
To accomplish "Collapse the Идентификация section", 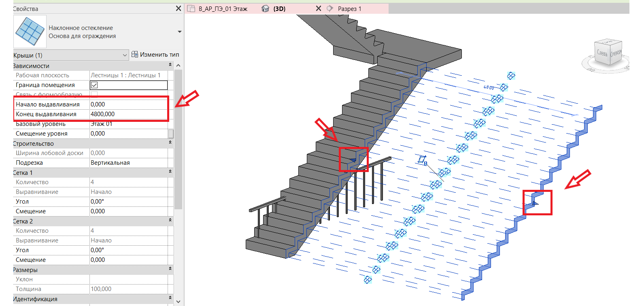I will coord(170,298).
